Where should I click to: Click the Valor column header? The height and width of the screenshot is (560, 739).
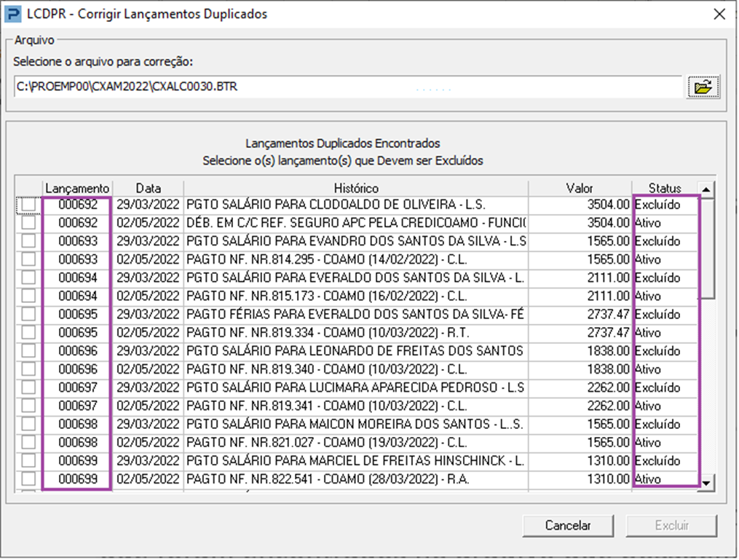580,189
